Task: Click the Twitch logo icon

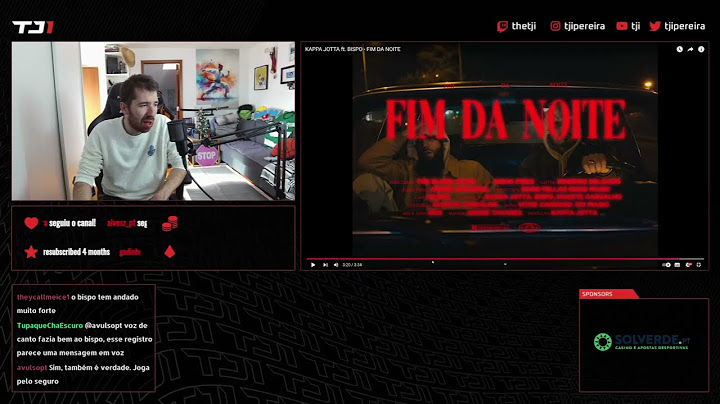Action: (502, 27)
